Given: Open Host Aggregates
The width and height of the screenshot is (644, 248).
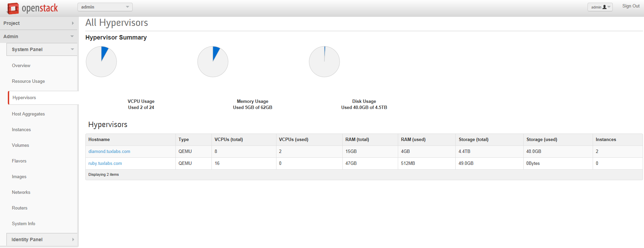Looking at the screenshot, I should [x=28, y=114].
